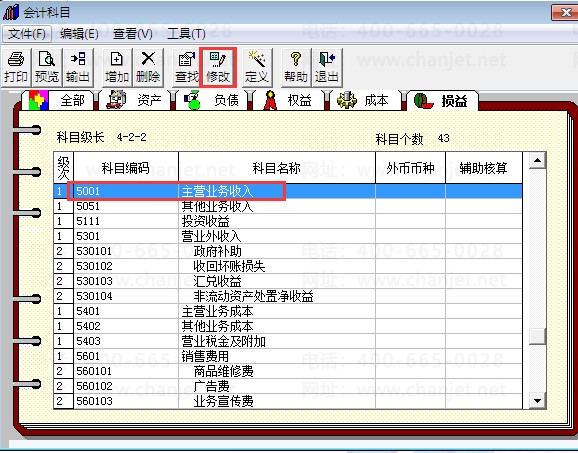
Task: Open 帮助 help from the toolbar
Action: coord(296,67)
